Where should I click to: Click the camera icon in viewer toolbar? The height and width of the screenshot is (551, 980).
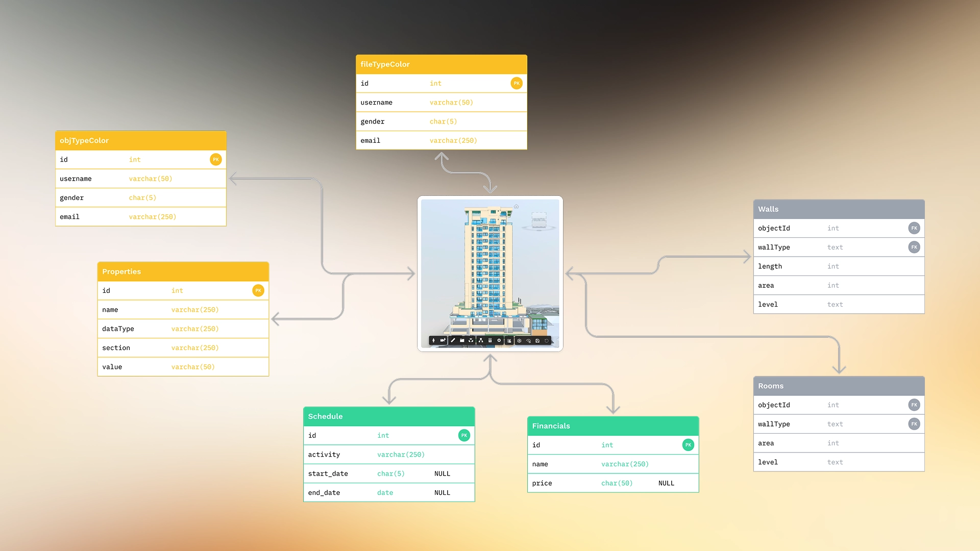pyautogui.click(x=443, y=340)
